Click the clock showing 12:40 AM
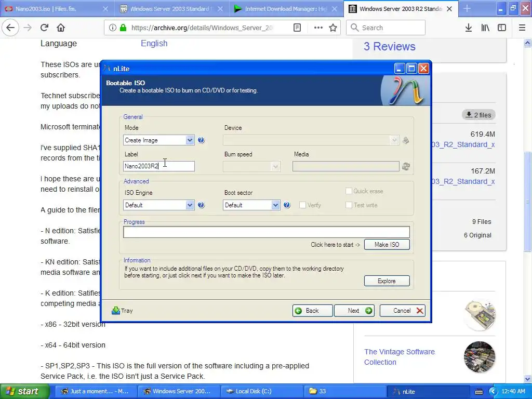532x399 pixels. 513,391
